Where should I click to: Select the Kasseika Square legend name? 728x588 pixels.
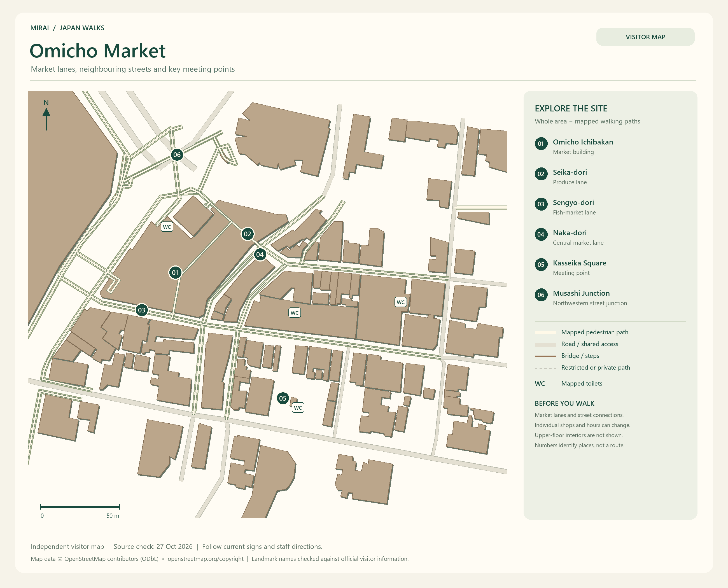(x=579, y=263)
